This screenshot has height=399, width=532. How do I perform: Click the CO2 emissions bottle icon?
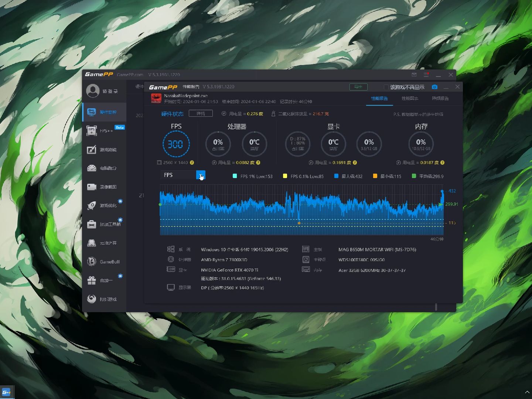click(x=273, y=113)
